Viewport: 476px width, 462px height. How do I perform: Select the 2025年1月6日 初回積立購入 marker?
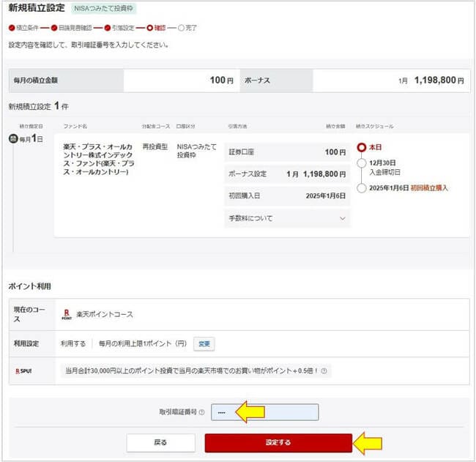click(x=361, y=188)
